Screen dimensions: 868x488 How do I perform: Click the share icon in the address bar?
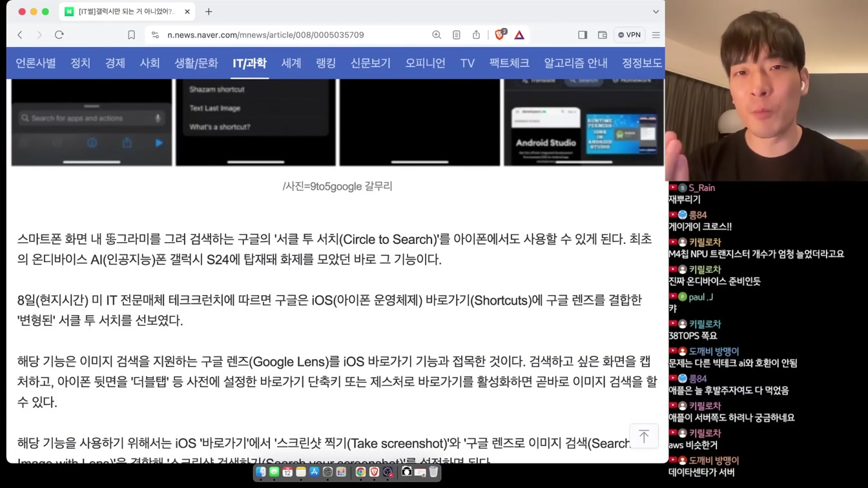tap(476, 35)
